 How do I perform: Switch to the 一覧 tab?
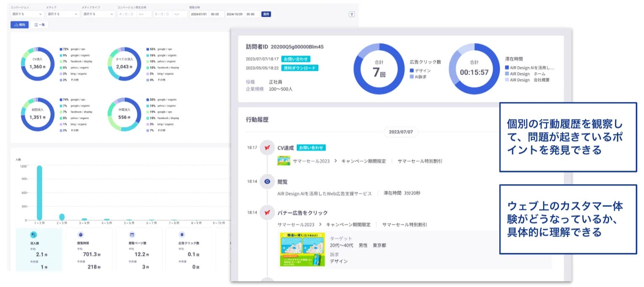(40, 25)
